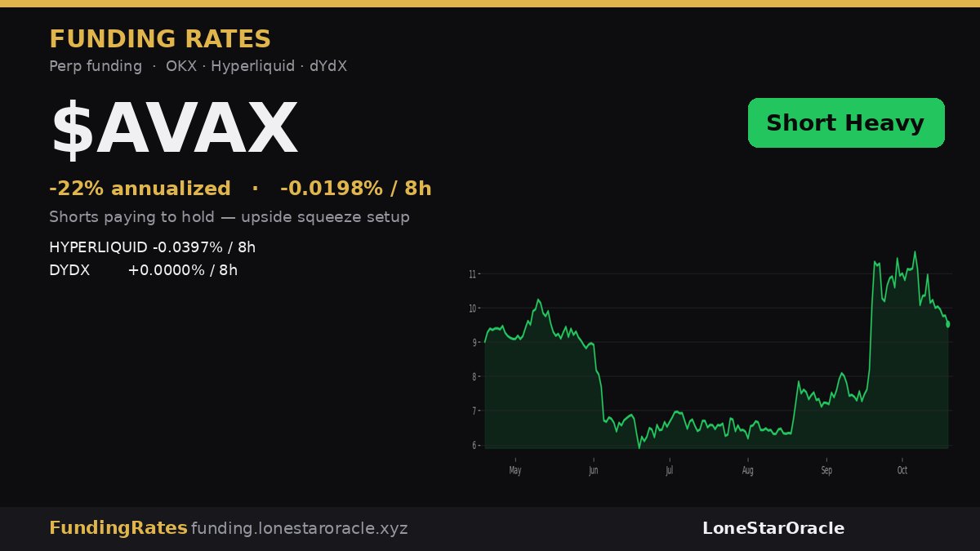Click the LoneStarOracle footer label

pyautogui.click(x=773, y=528)
